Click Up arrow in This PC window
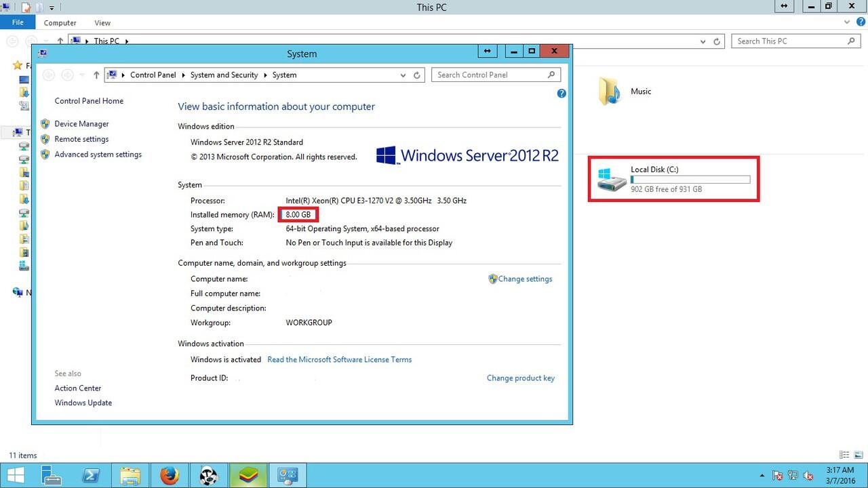 (60, 41)
